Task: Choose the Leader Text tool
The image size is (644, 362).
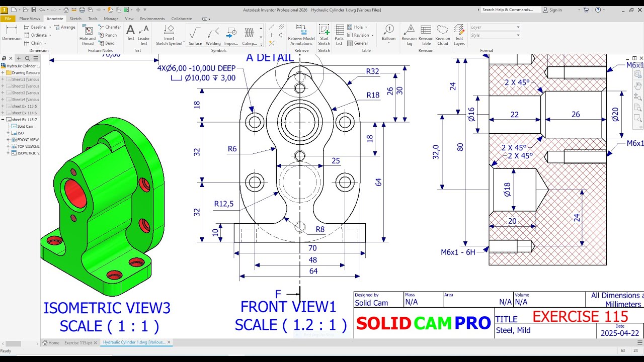Action: pyautogui.click(x=144, y=35)
